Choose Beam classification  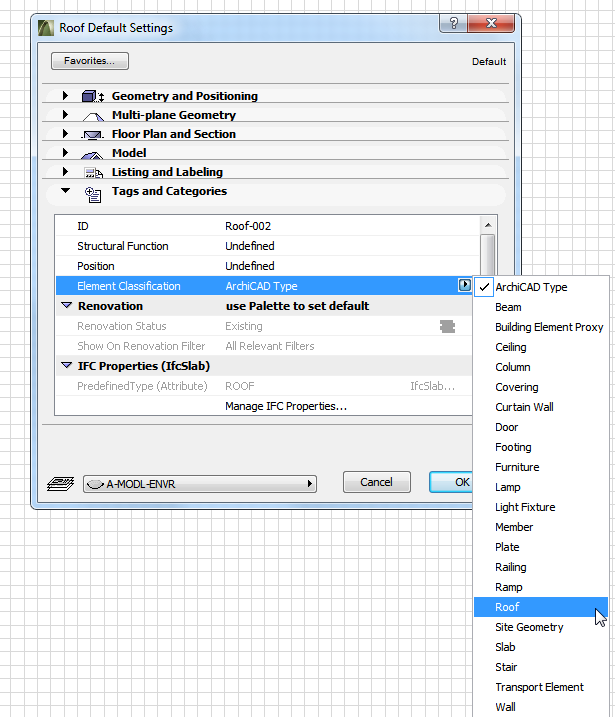[x=541, y=307]
